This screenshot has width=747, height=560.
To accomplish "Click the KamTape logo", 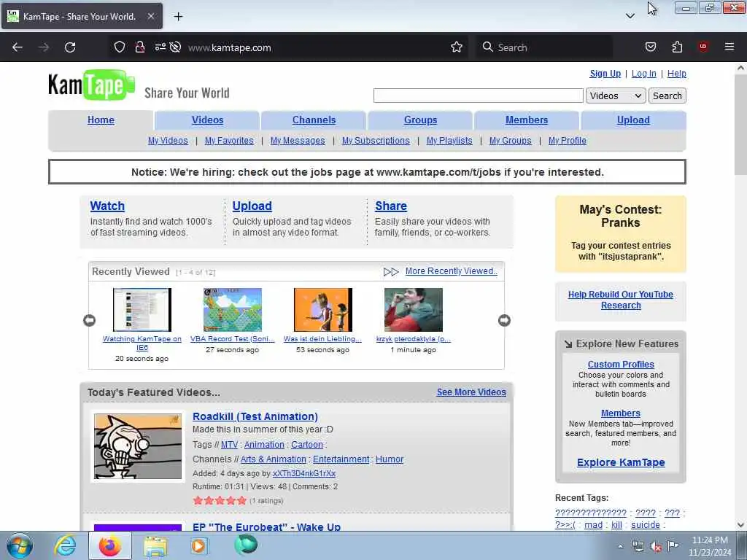I will coord(91,85).
